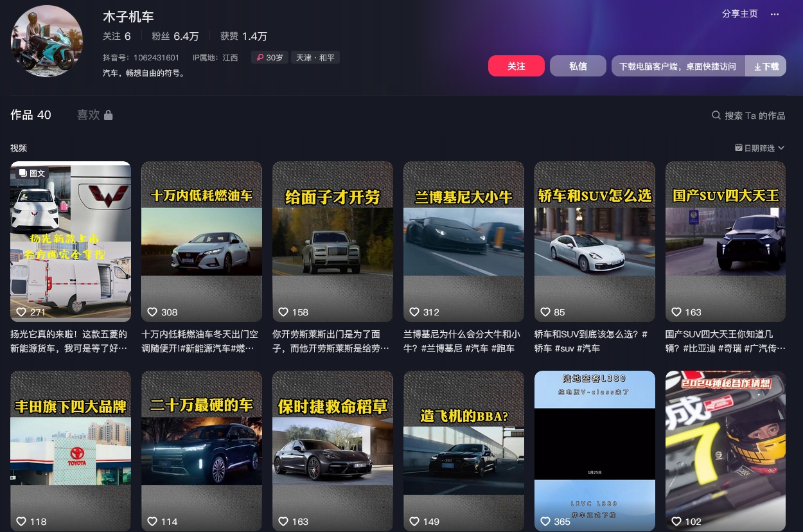The image size is (803, 532).
Task: Click the 关注 6 following count
Action: coord(117,37)
